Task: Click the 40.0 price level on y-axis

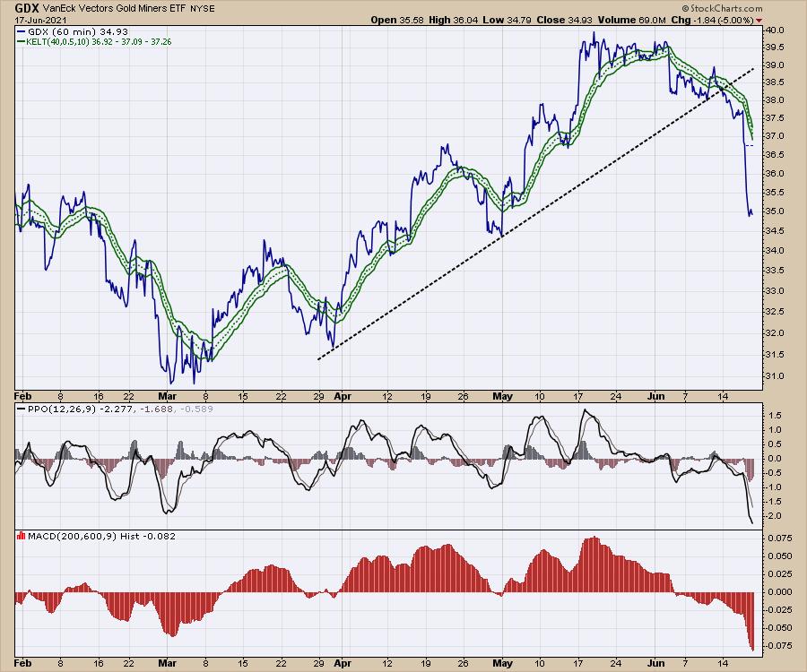Action: point(772,30)
